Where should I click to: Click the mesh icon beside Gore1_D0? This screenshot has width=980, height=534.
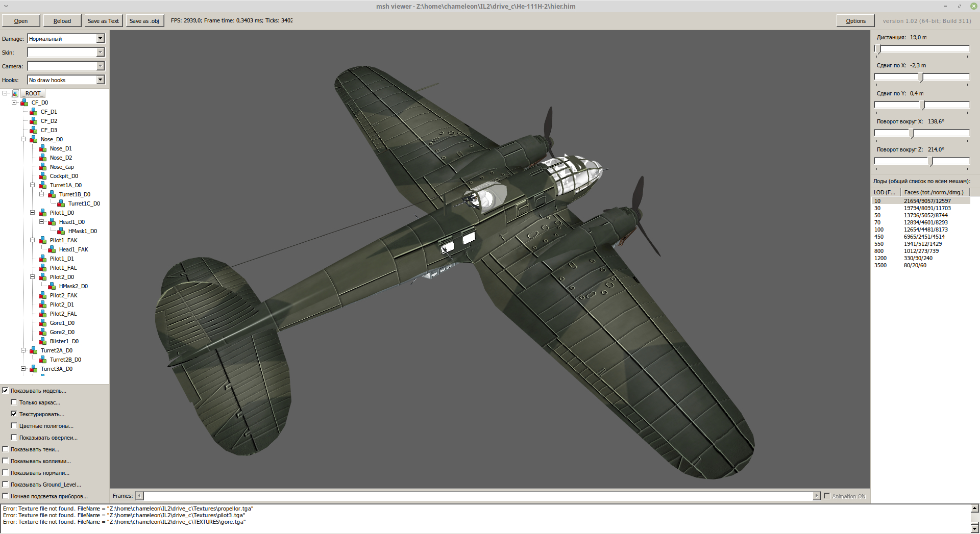click(x=43, y=323)
